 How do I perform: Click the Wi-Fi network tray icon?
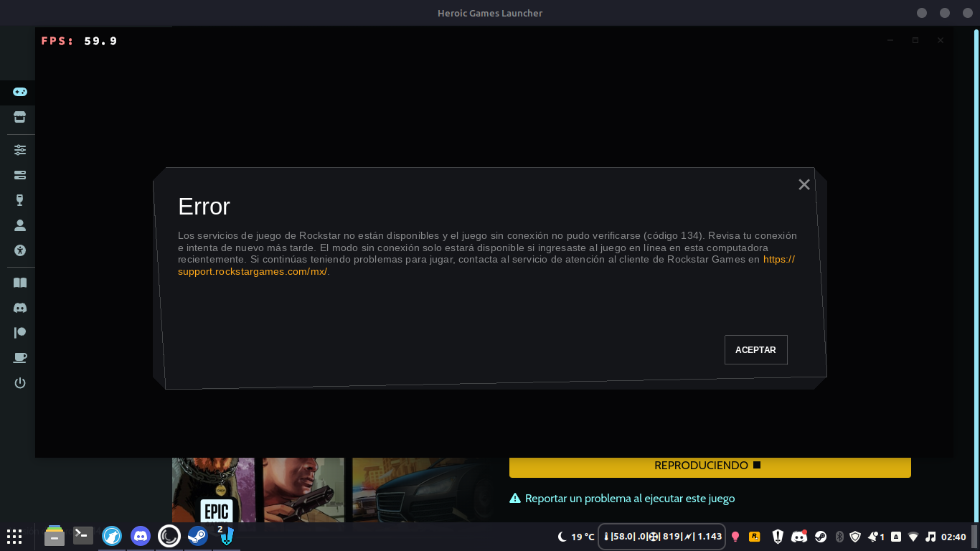coord(913,537)
